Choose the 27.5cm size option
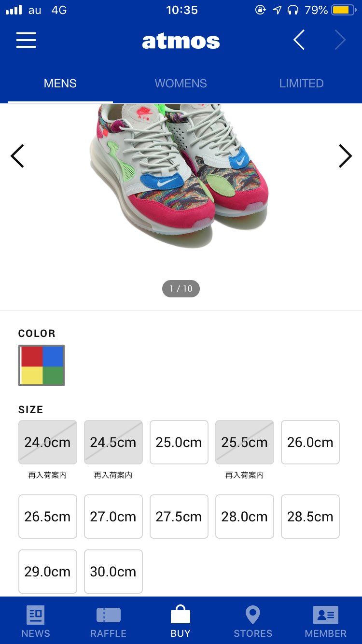This screenshot has height=644, width=362. [x=179, y=517]
